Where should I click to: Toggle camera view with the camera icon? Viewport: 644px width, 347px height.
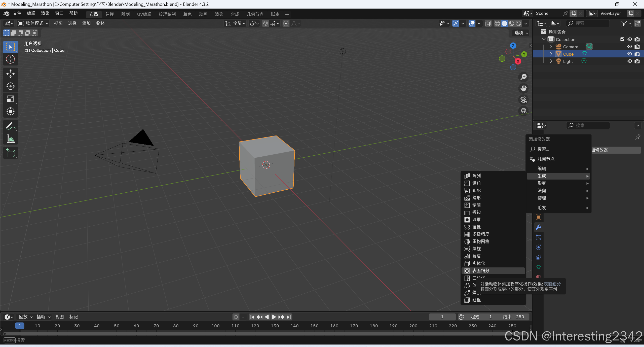[x=523, y=100]
